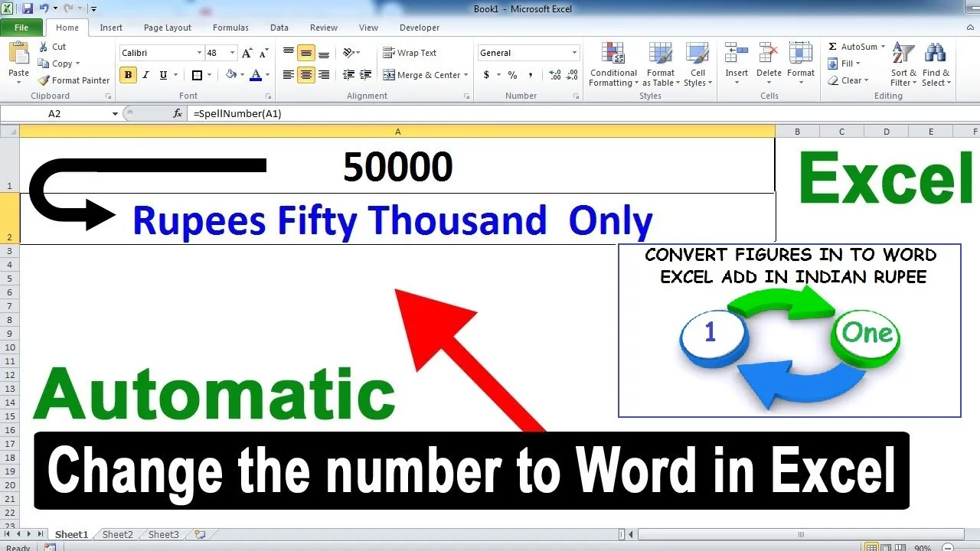Image resolution: width=980 pixels, height=551 pixels.
Task: Apply Percent Style format
Action: tap(512, 75)
